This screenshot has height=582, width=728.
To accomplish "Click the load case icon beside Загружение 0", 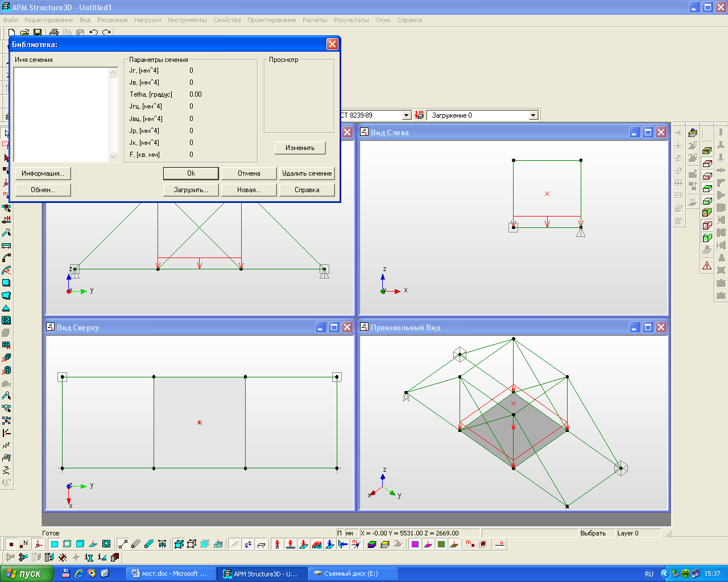I will (420, 115).
